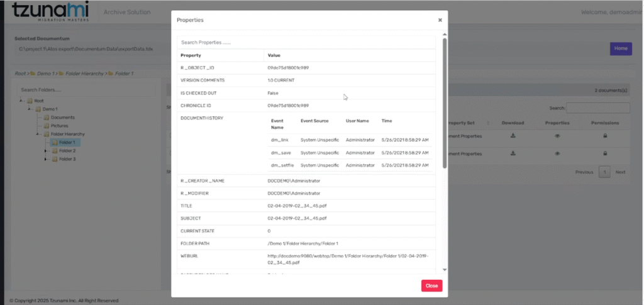The height and width of the screenshot is (305, 644).
Task: Close the Properties dialog with the X icon
Action: [x=440, y=20]
